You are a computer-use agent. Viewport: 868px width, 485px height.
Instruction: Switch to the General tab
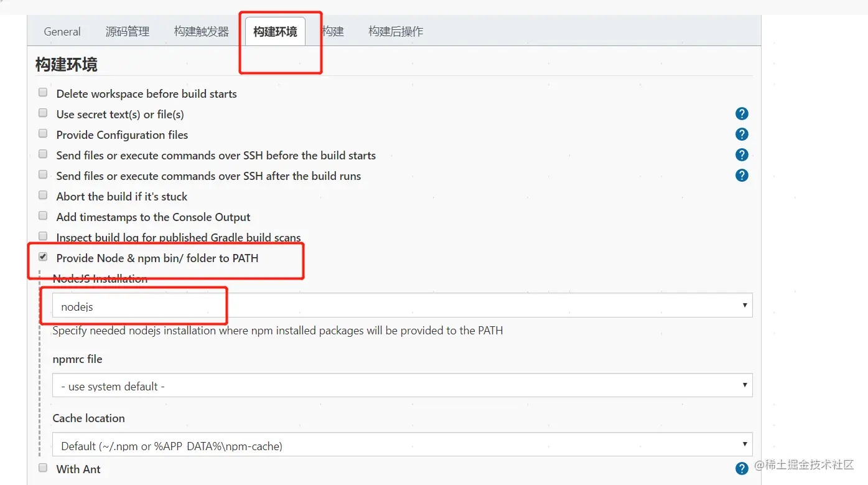[x=62, y=32]
